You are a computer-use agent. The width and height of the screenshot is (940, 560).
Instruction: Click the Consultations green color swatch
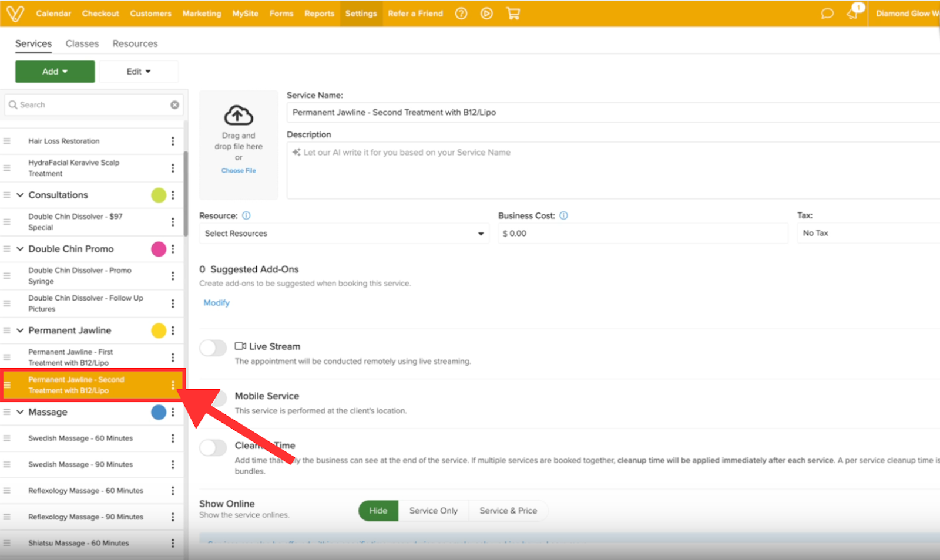point(159,195)
